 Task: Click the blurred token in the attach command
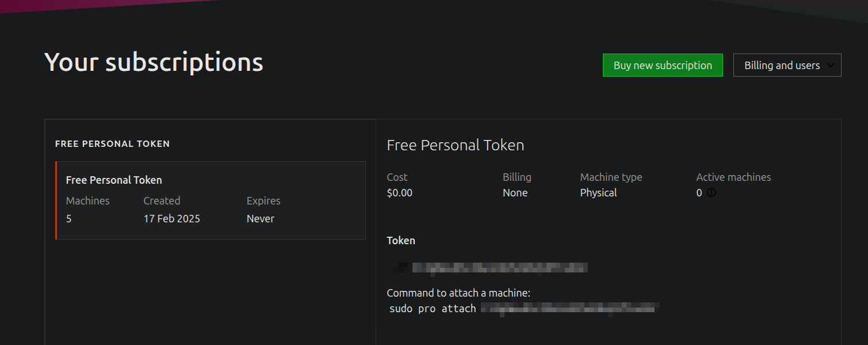tap(569, 309)
